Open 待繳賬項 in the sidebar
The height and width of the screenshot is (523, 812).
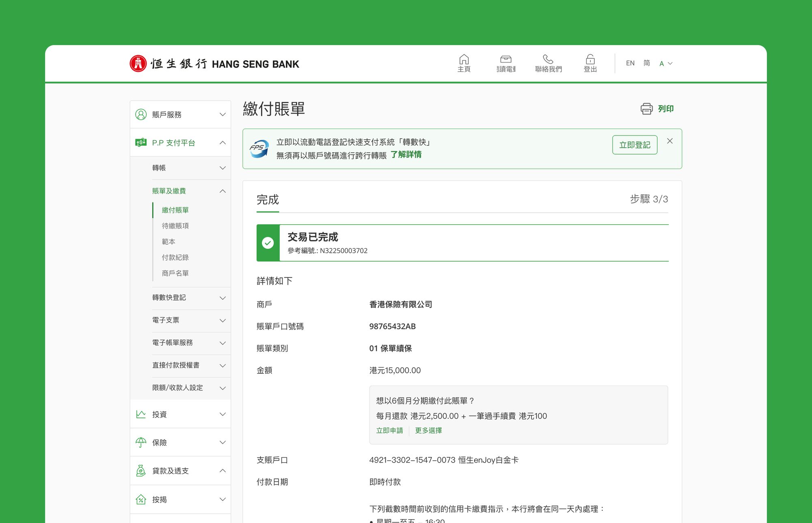pos(175,226)
